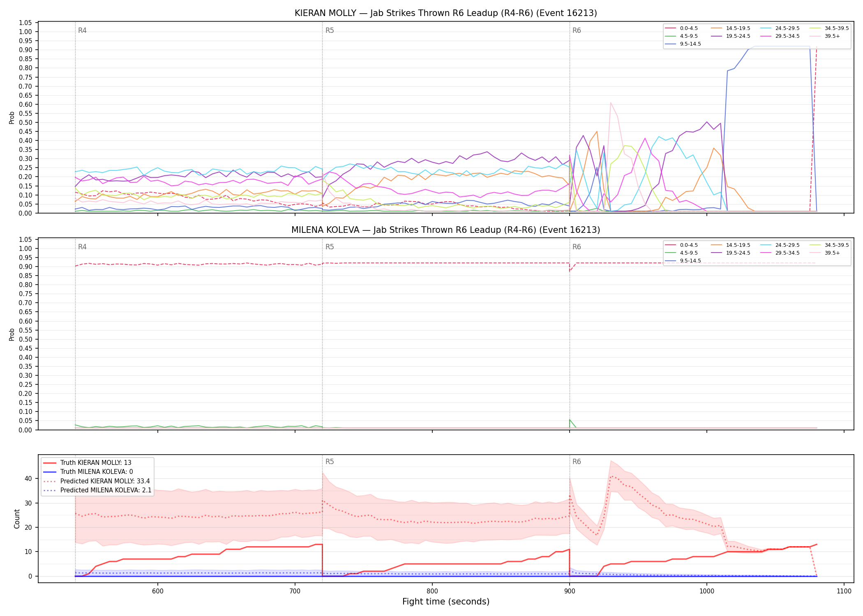The height and width of the screenshot is (616, 863).
Task: Click the R4 round marker in KIERAN MOLLY chart
Action: point(82,30)
